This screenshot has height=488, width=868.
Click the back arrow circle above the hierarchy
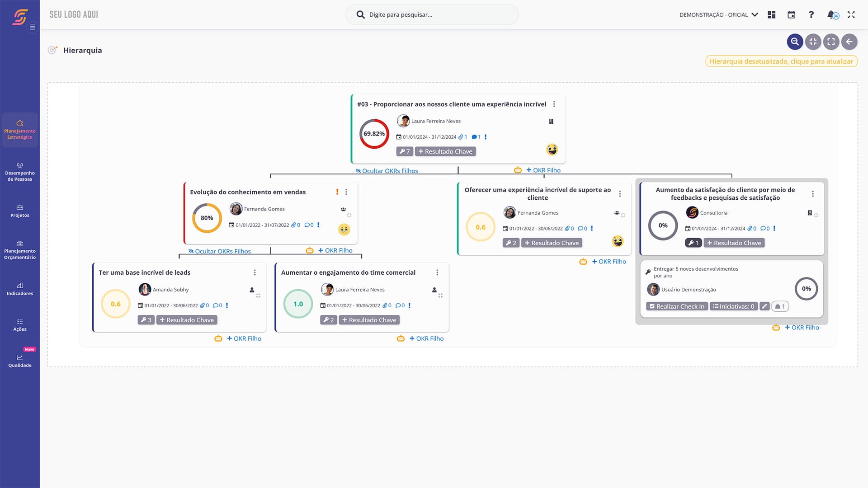(x=849, y=41)
